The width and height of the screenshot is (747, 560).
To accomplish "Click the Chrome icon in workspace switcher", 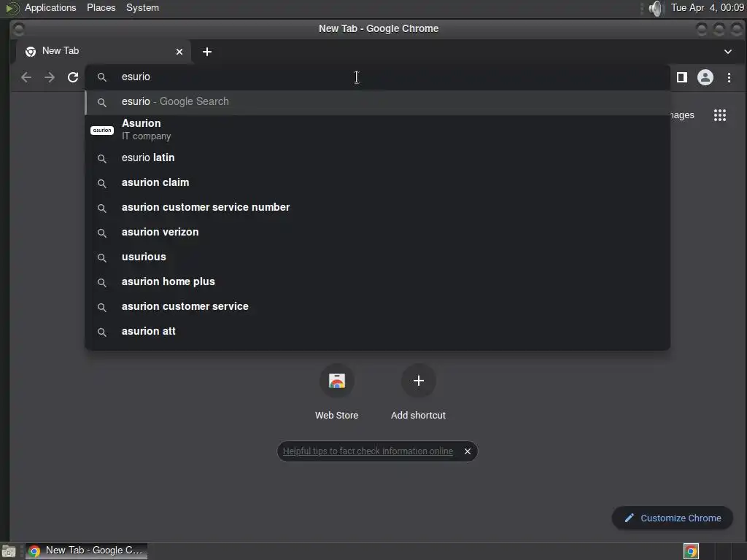I will (691, 551).
